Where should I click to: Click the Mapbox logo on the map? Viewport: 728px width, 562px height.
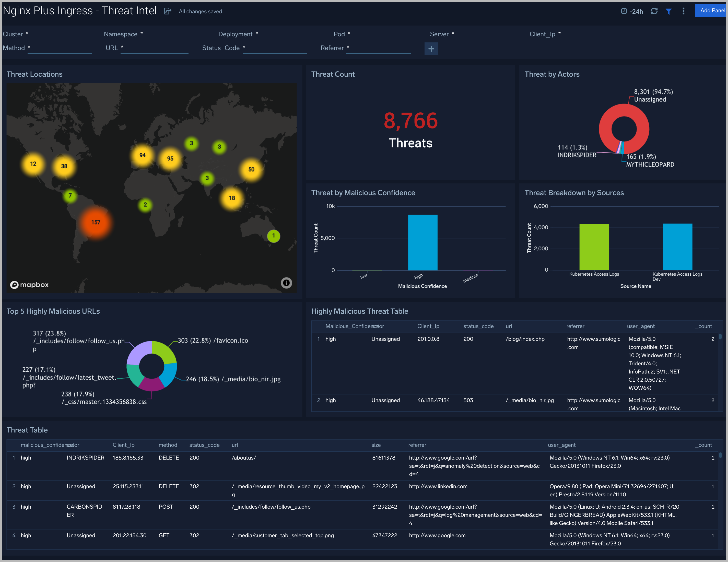click(29, 285)
